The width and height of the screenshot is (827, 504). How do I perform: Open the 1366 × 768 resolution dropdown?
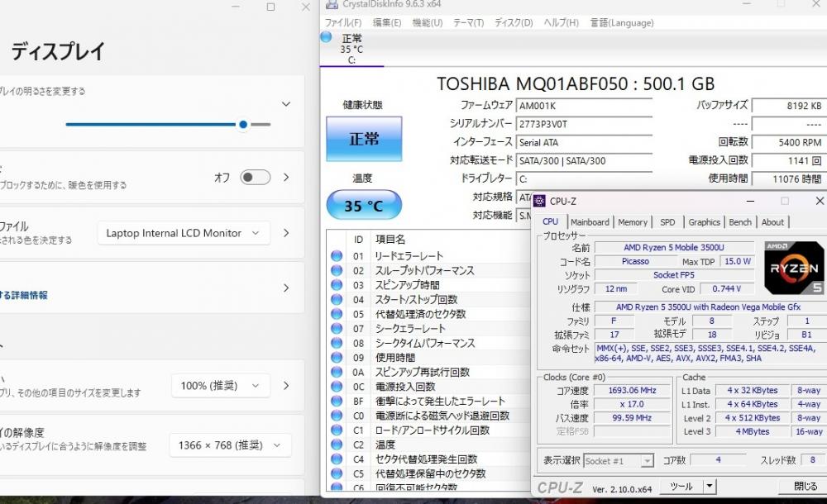click(230, 445)
